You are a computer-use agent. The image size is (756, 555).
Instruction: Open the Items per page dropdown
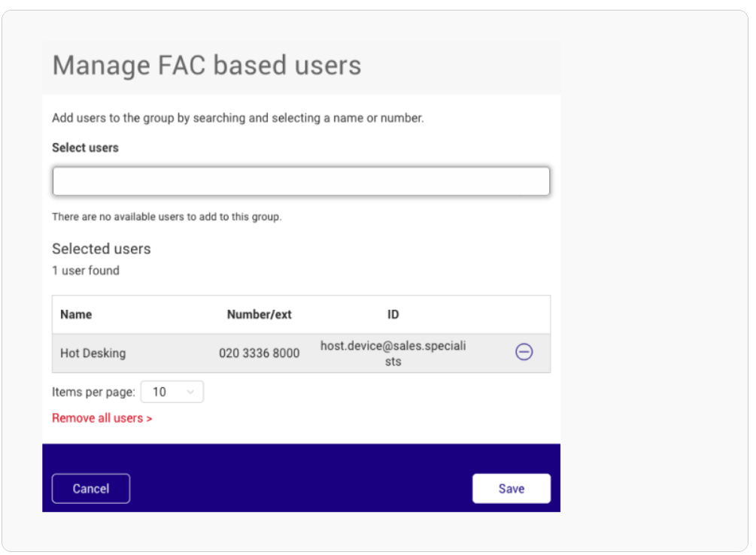click(x=172, y=392)
